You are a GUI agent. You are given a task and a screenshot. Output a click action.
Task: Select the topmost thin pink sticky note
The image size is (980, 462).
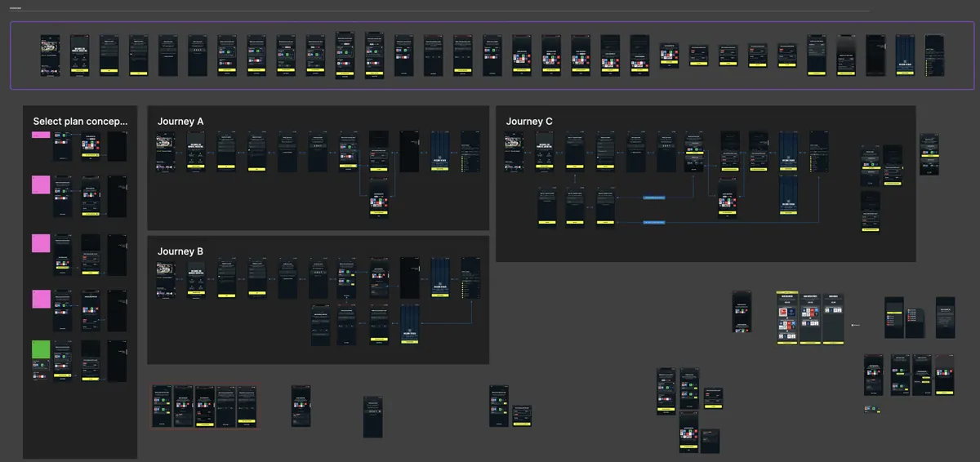41,135
